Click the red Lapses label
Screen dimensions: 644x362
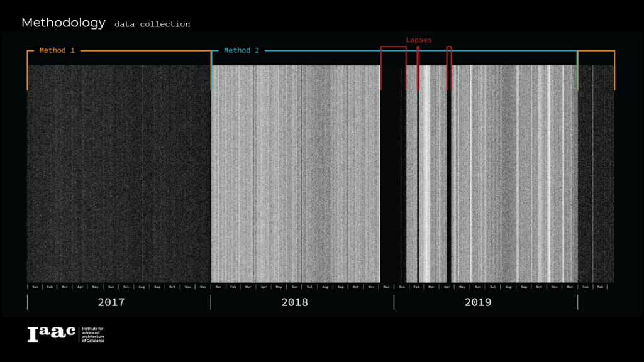(419, 40)
